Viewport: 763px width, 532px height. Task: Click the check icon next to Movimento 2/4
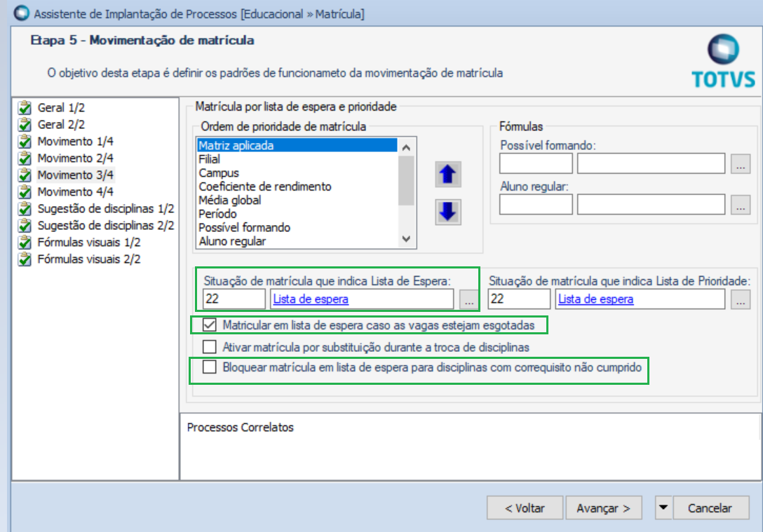[25, 158]
